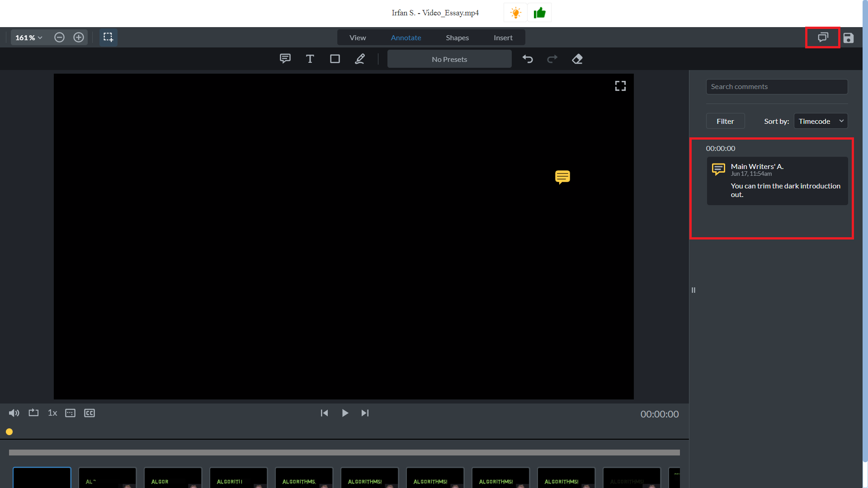This screenshot has width=868, height=488.
Task: Skip to the next frame
Action: coord(365,413)
